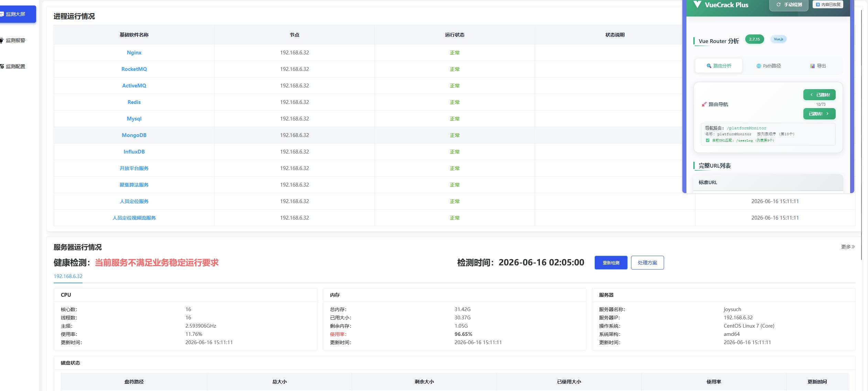This screenshot has height=391, width=868.
Task: Click the VueCrack Plus logo icon
Action: tap(697, 4)
